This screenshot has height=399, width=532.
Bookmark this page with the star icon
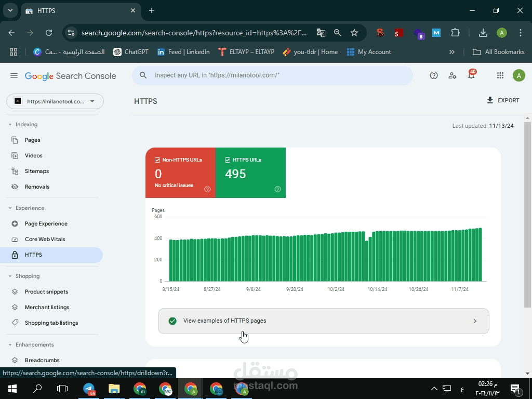pyautogui.click(x=354, y=33)
